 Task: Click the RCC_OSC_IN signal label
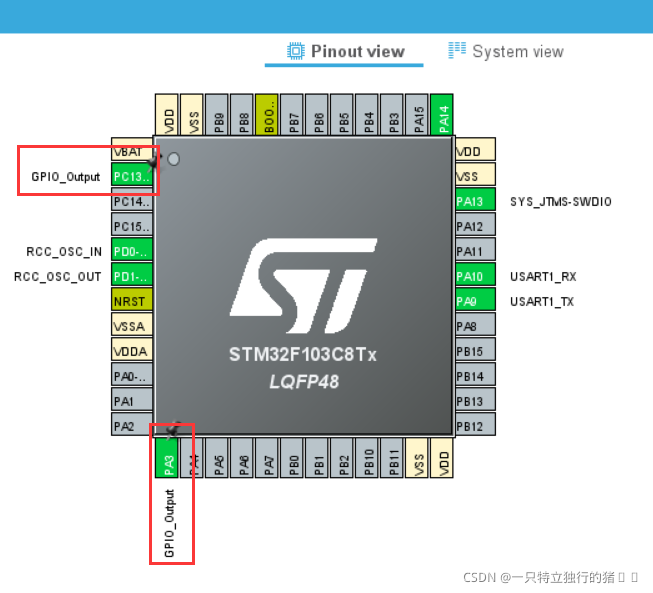[x=64, y=252]
